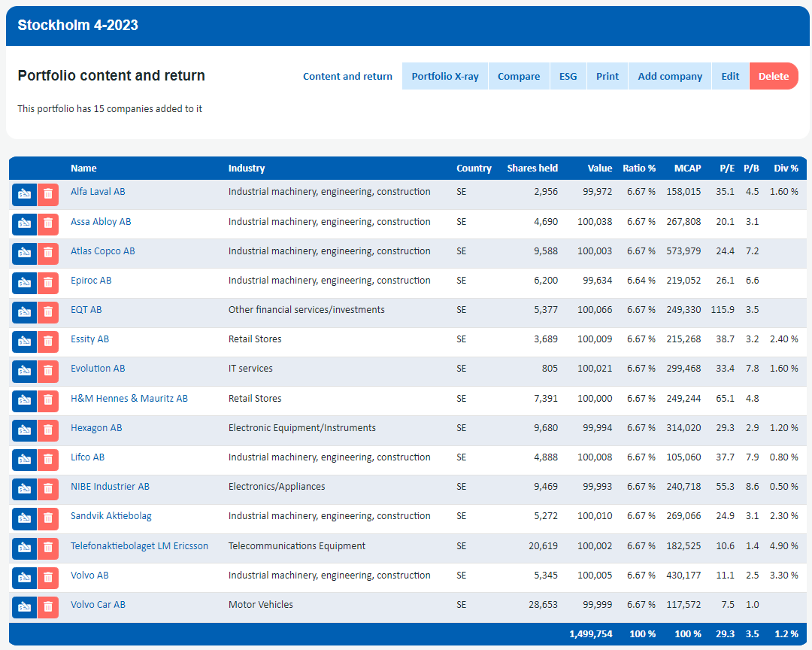Click the blue edit icon for Lifco AB
This screenshot has width=812, height=650.
tap(24, 460)
